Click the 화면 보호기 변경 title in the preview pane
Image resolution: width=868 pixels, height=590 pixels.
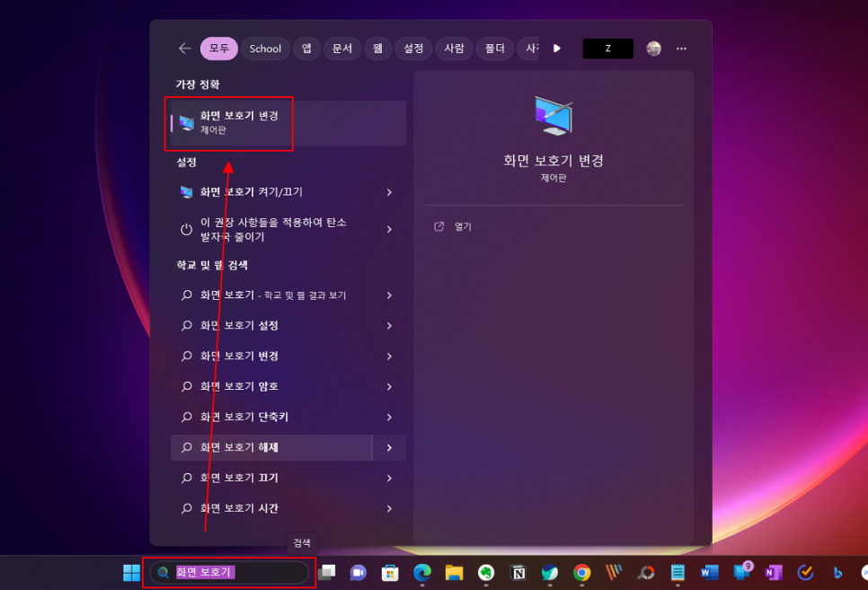554,161
